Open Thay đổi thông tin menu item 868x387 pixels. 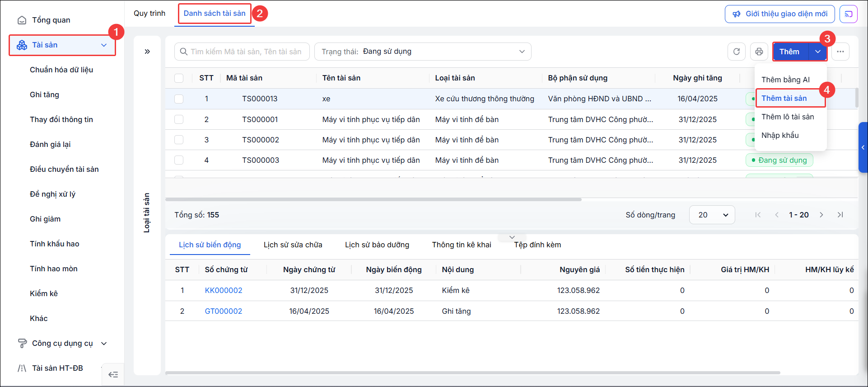(61, 119)
